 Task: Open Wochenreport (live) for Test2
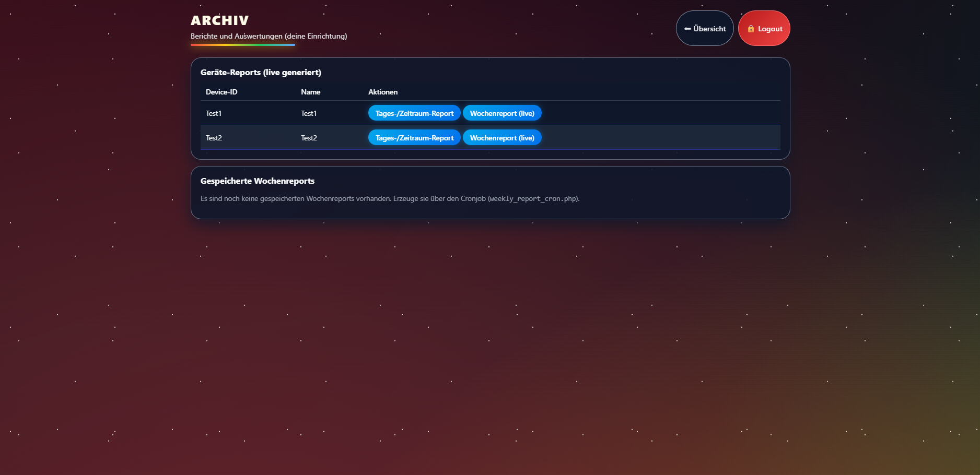click(502, 137)
